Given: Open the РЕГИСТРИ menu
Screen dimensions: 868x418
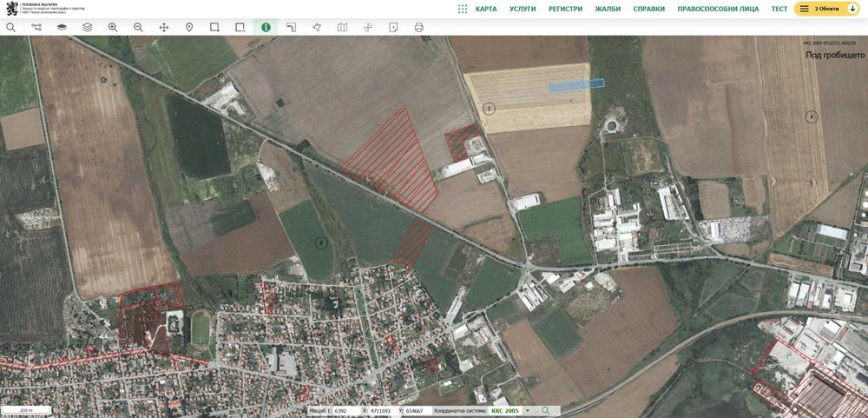Looking at the screenshot, I should point(565,9).
